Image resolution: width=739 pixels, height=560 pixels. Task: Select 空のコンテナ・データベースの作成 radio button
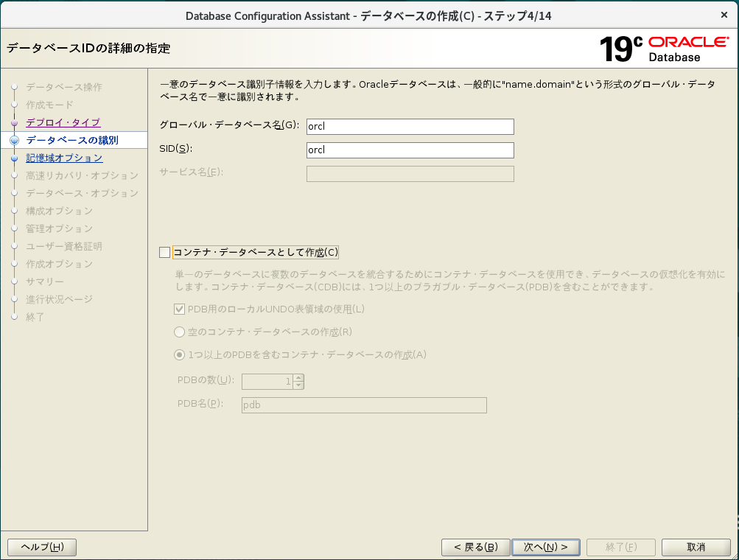(180, 332)
